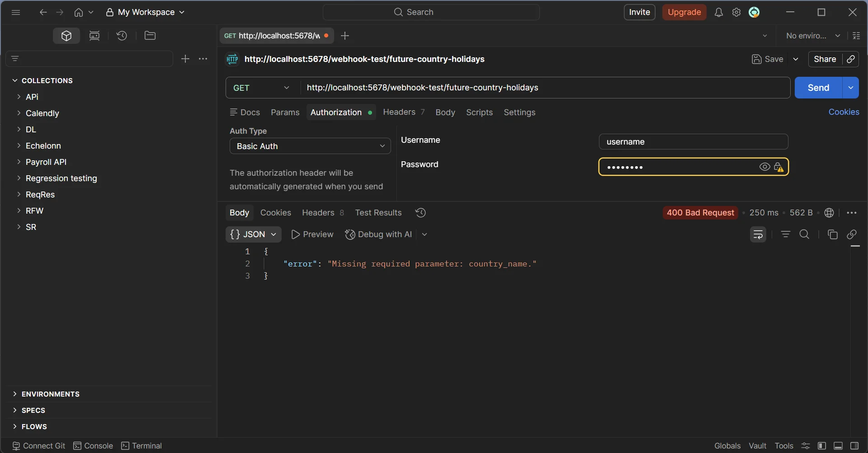Send the request
The image size is (868, 453).
[x=818, y=88]
